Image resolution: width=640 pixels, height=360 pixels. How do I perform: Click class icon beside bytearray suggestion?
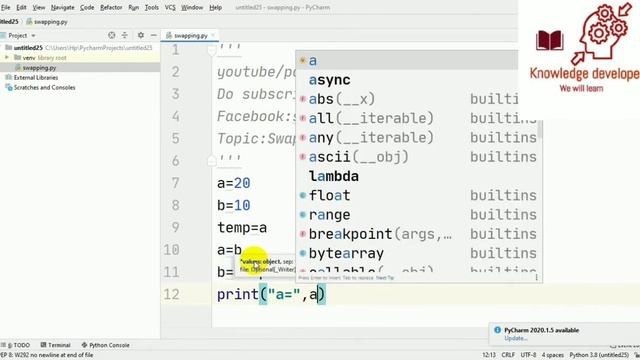(303, 253)
